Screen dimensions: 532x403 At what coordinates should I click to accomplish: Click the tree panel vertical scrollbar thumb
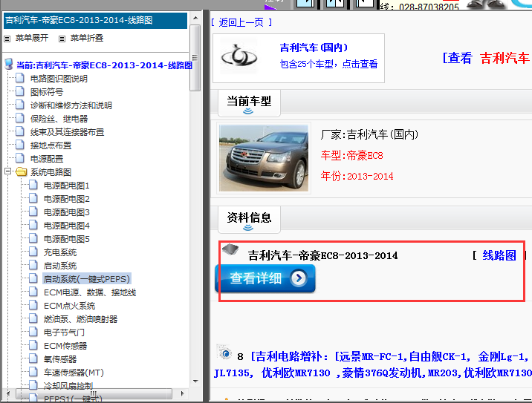tap(195, 58)
